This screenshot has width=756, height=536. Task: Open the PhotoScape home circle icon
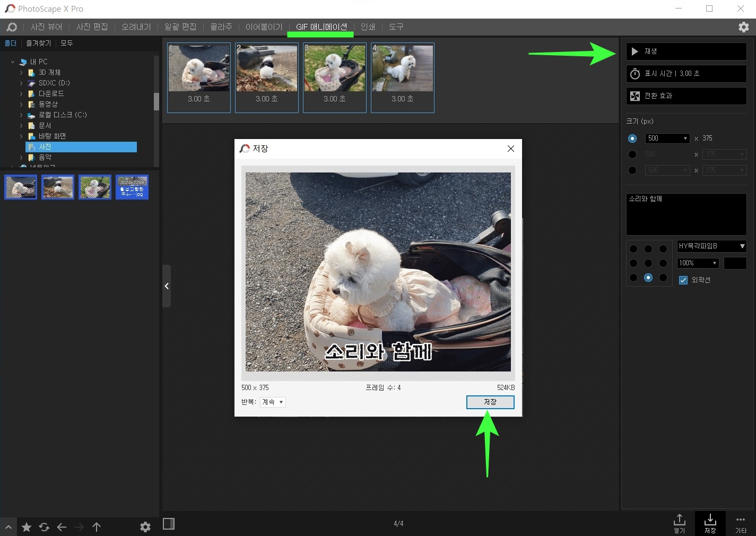click(x=12, y=27)
